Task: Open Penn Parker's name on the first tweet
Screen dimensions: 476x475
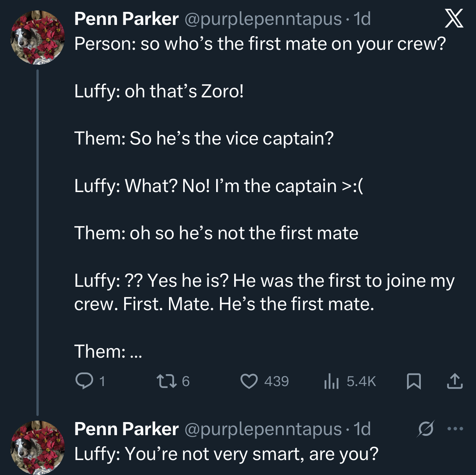Action: [x=126, y=19]
